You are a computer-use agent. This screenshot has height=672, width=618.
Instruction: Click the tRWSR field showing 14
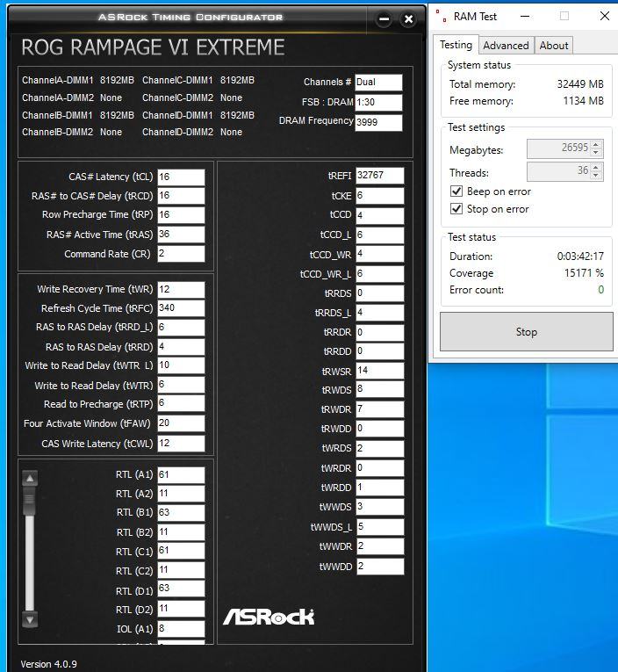380,371
